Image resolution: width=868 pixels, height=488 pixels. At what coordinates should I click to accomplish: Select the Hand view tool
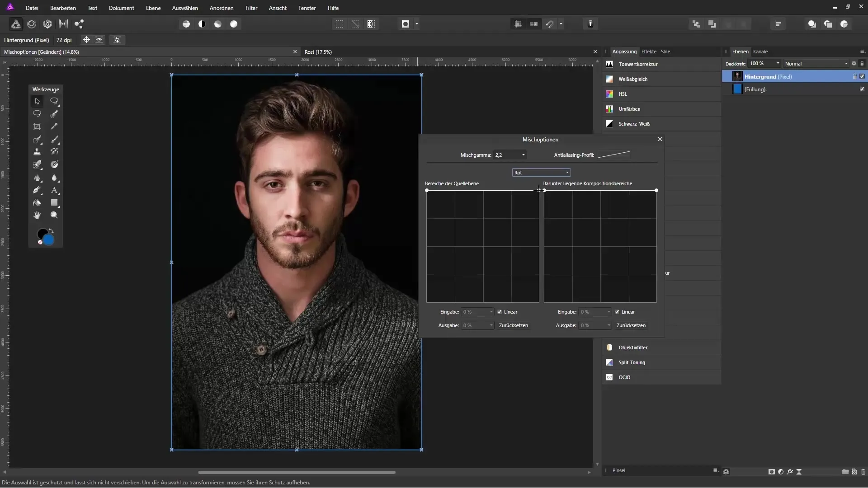tap(37, 216)
